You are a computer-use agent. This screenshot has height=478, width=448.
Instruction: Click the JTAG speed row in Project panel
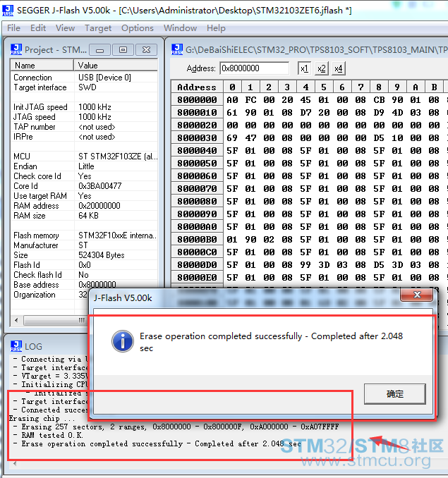85,117
